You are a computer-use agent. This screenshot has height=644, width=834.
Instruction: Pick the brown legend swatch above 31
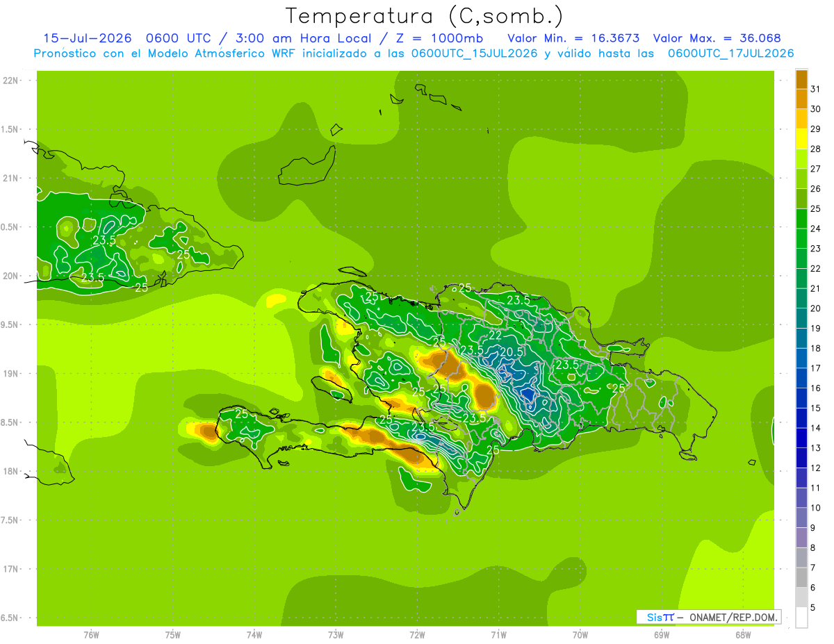(x=801, y=79)
